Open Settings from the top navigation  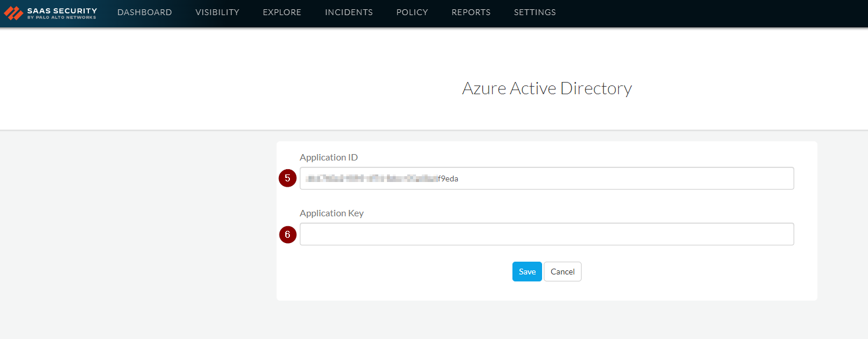pos(535,12)
